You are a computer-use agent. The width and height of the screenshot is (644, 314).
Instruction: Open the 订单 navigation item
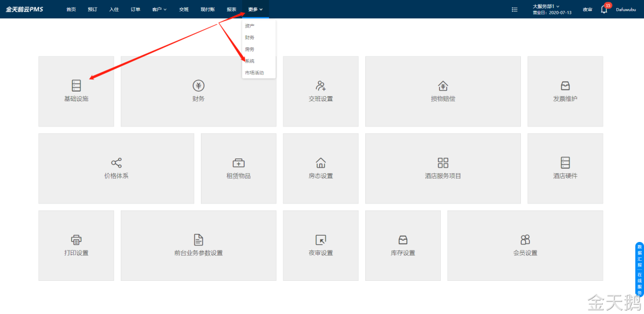[136, 9]
